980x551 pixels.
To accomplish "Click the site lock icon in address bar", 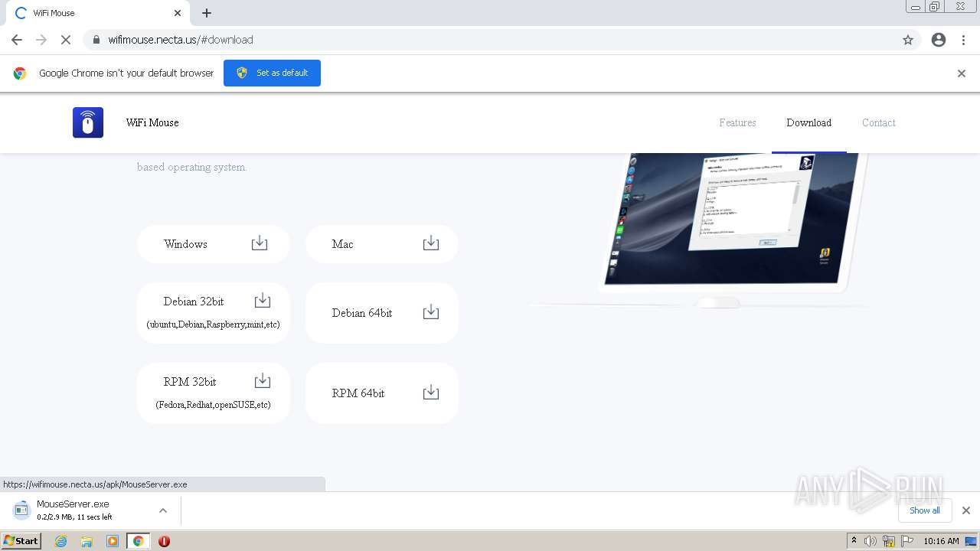I will pyautogui.click(x=96, y=40).
